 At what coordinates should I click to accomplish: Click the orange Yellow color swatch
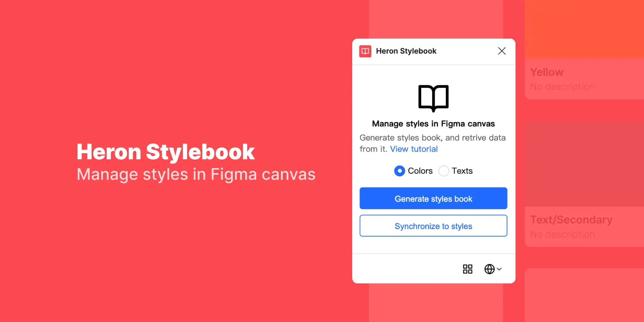pyautogui.click(x=584, y=30)
